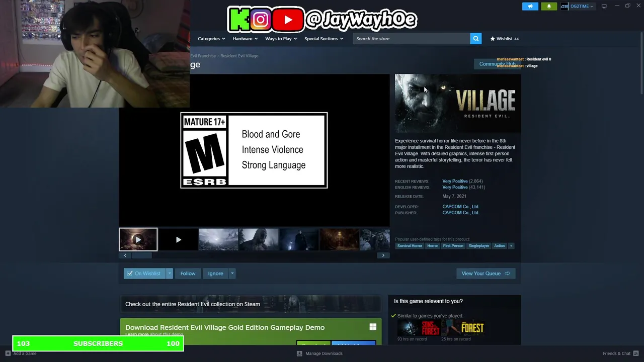Screen dimensions: 644x362
Task: Select the Survival Horror tag
Action: (x=410, y=246)
